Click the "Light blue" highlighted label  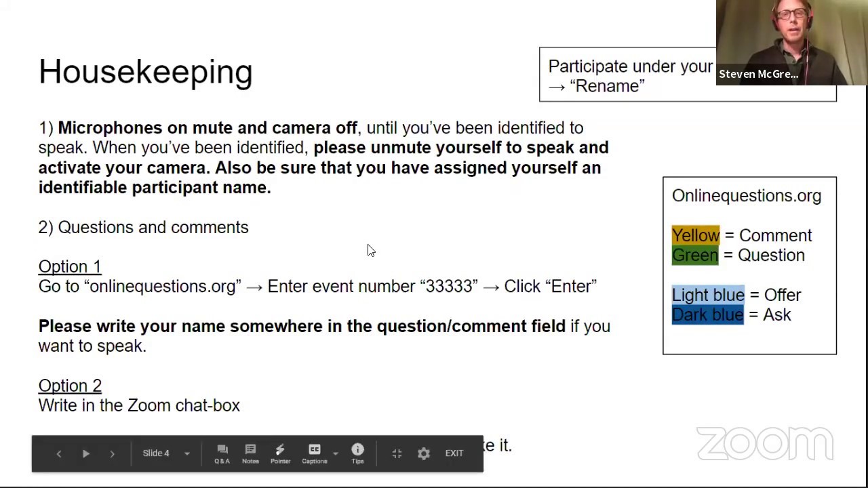click(x=708, y=295)
